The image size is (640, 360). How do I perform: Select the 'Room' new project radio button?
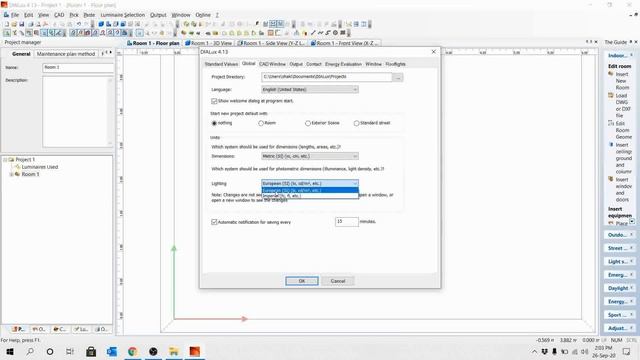click(261, 123)
